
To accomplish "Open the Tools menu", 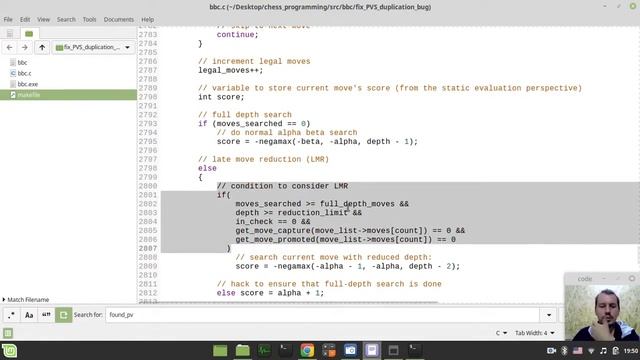I will coord(89,19).
